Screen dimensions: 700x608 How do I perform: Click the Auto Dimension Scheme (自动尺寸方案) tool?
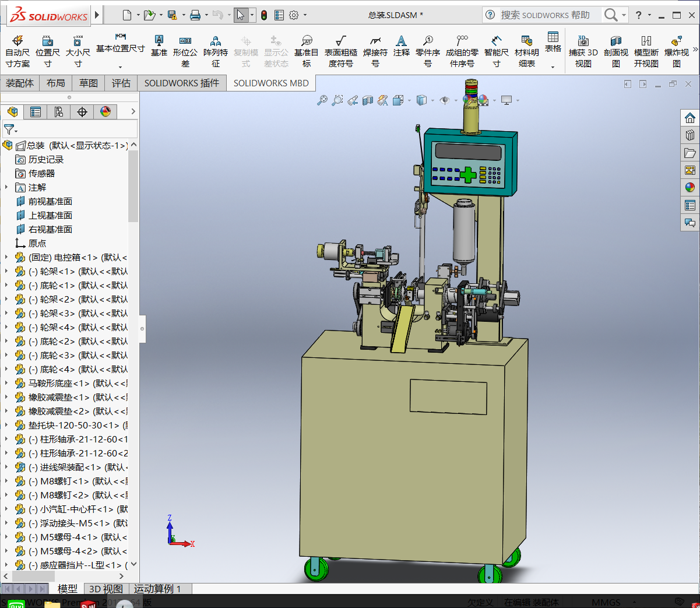tap(17, 51)
